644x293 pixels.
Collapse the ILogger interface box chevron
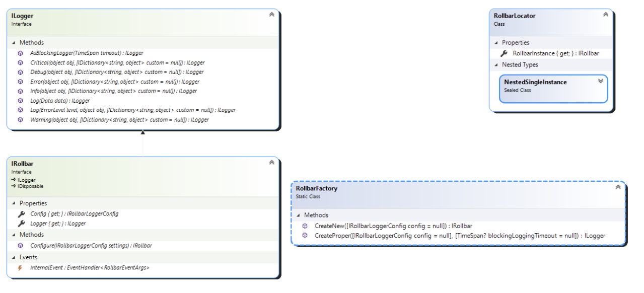[x=271, y=15]
